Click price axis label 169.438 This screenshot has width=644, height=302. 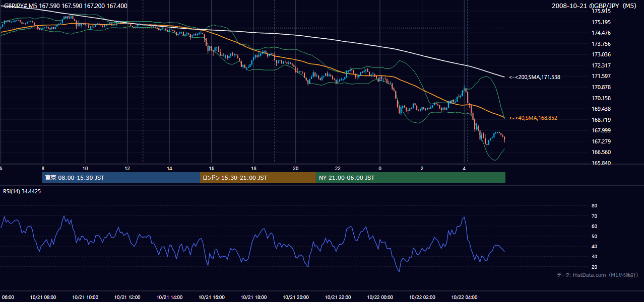point(601,109)
